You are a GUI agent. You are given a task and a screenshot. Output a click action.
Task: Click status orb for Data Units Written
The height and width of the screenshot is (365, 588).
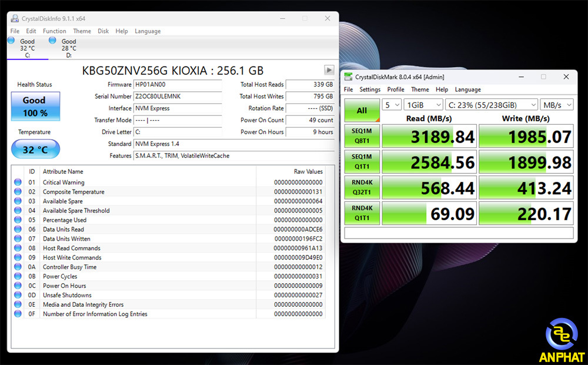[x=18, y=238]
